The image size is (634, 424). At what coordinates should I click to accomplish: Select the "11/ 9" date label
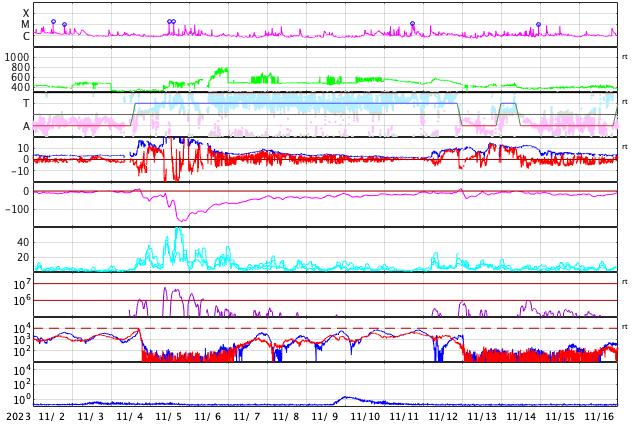[x=325, y=416]
